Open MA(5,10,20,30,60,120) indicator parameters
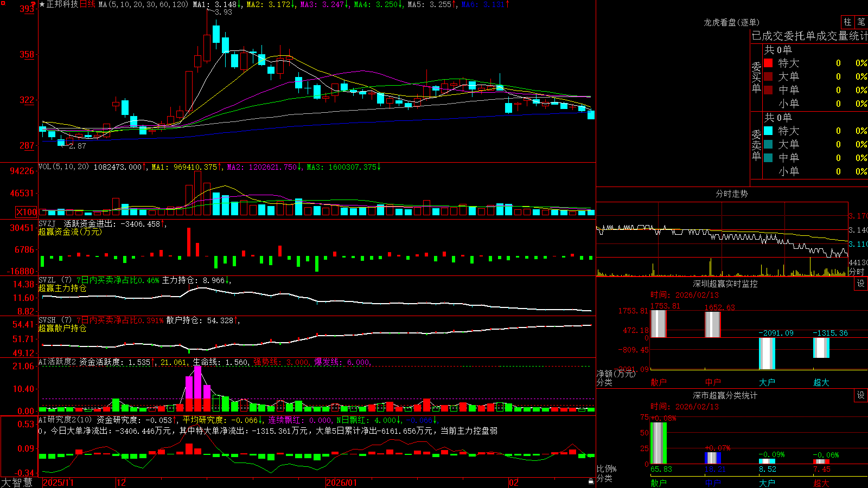This screenshot has width=868, height=488. tap(143, 4)
